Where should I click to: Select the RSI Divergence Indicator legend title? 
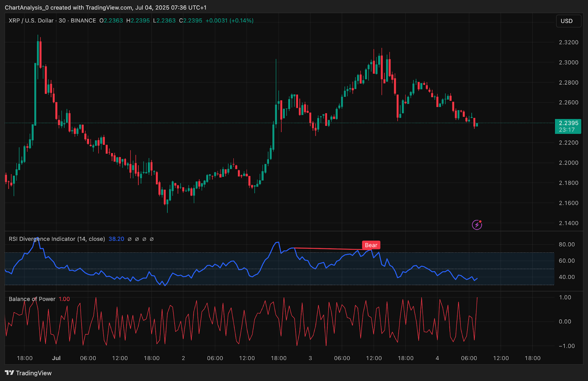pyautogui.click(x=57, y=239)
